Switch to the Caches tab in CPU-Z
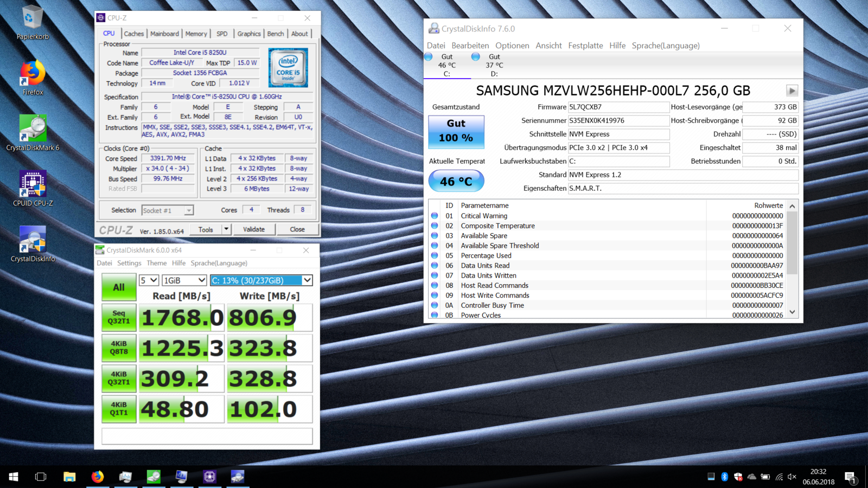The image size is (868, 488). click(x=133, y=34)
